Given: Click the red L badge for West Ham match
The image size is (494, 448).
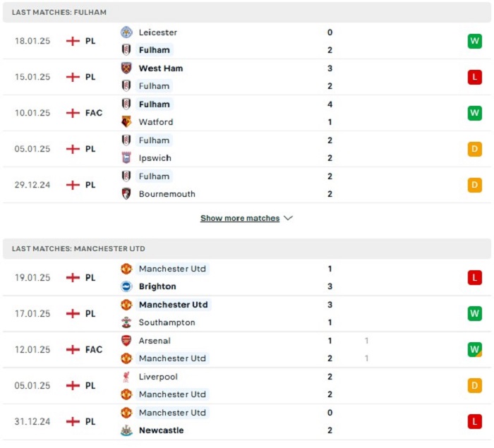Looking at the screenshot, I should 474,77.
